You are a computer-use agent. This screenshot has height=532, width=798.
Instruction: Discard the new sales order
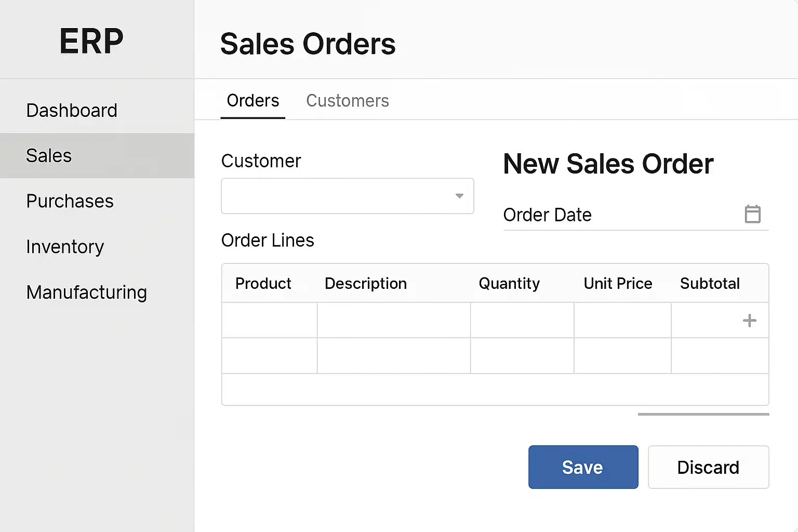pyautogui.click(x=708, y=467)
